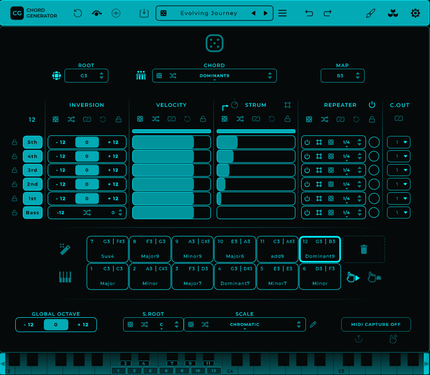430x375 pixels.
Task: Click the 5th row velocity slider bar
Action: point(171,142)
